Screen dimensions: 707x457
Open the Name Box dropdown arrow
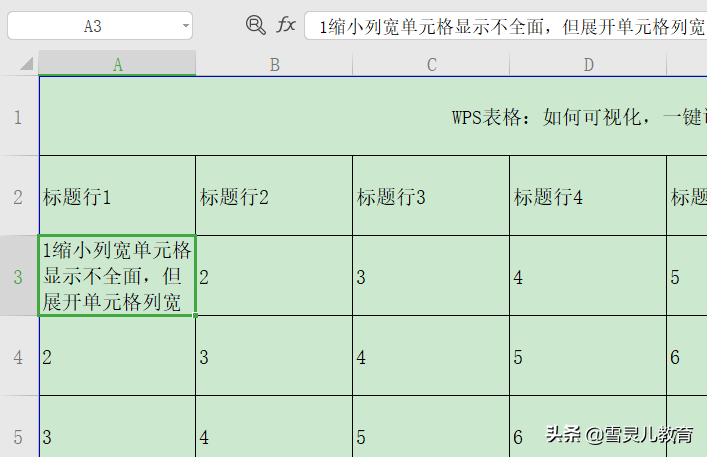pos(185,26)
